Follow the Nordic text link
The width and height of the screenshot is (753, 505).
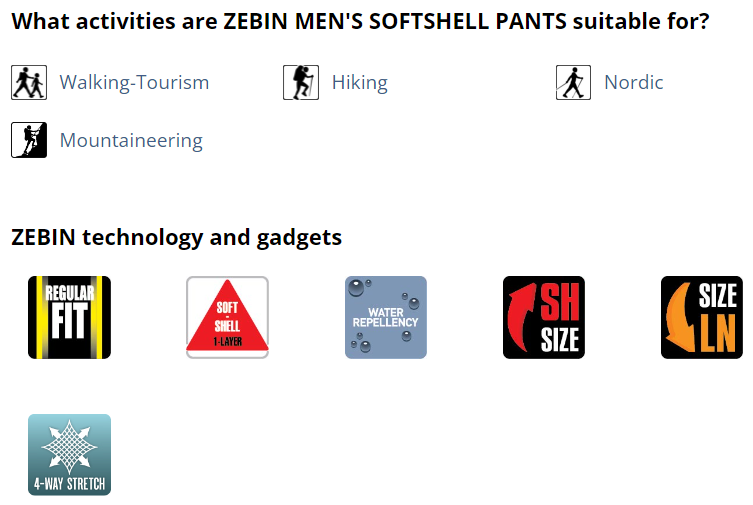pos(633,83)
